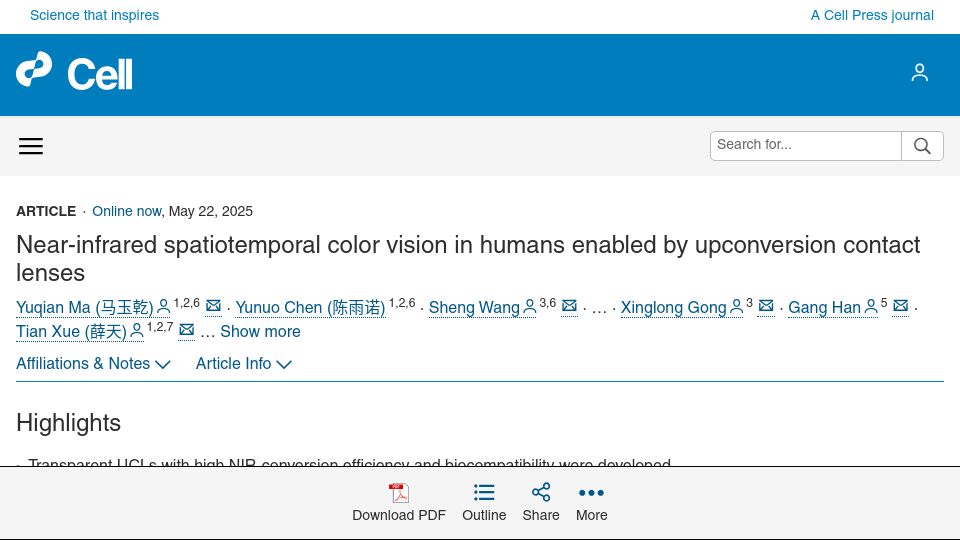Open the article Outline list icon
The image size is (960, 540).
coord(484,492)
